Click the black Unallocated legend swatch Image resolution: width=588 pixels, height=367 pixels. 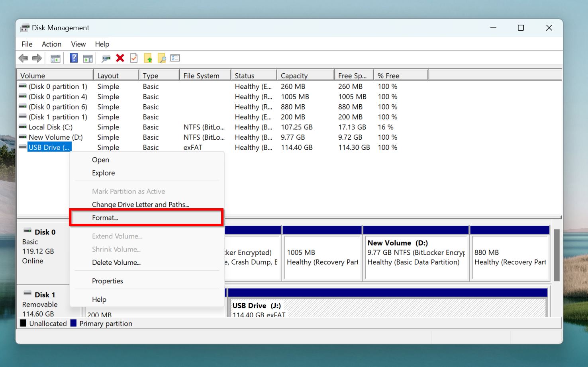pyautogui.click(x=24, y=323)
